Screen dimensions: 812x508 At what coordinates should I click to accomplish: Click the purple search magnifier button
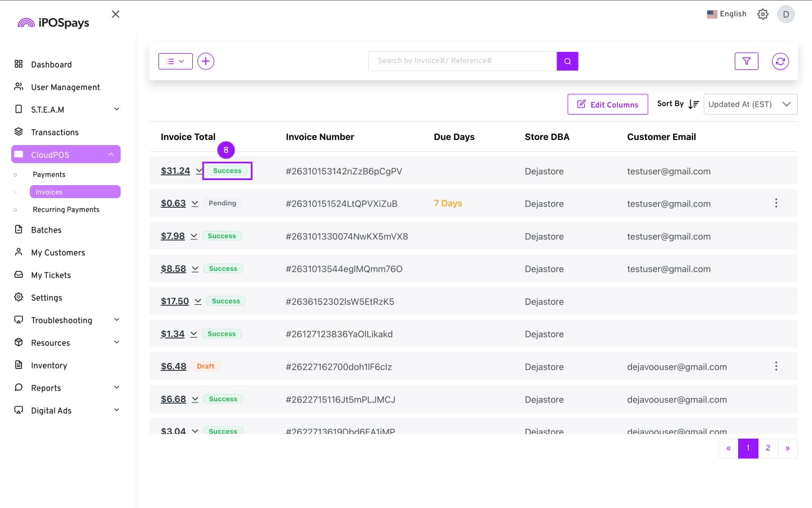pyautogui.click(x=567, y=61)
